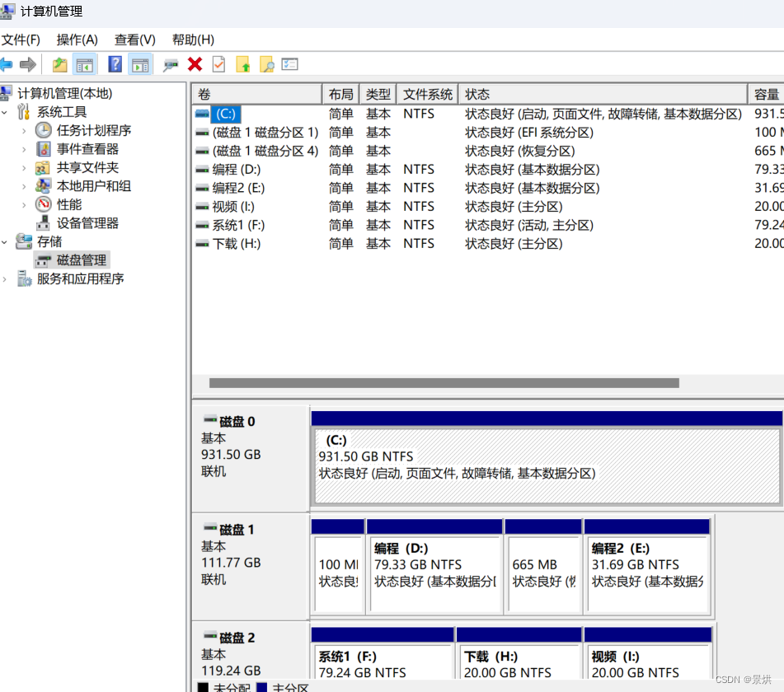Open 性能 in the tree

(x=69, y=204)
